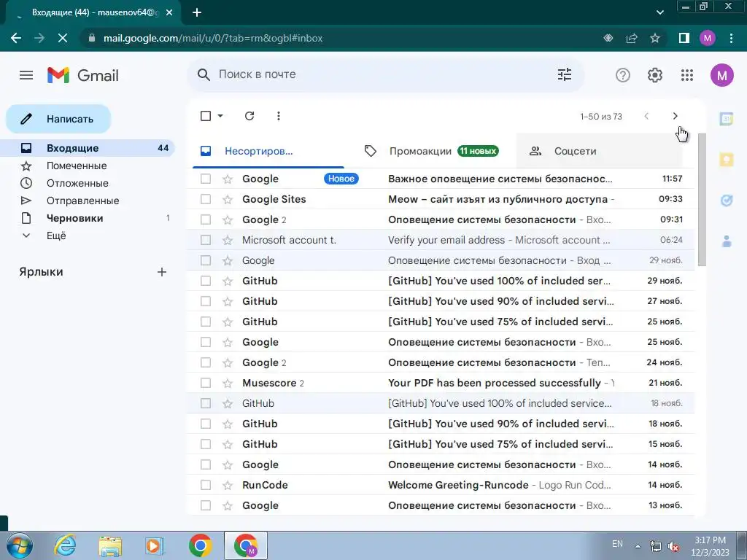The image size is (747, 560).
Task: Go back with browser back arrow
Action: [x=16, y=38]
